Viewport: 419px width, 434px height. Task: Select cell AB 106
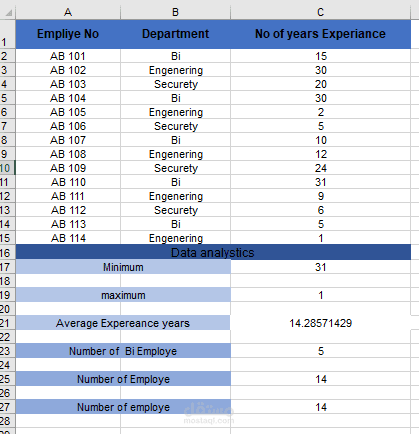click(68, 126)
